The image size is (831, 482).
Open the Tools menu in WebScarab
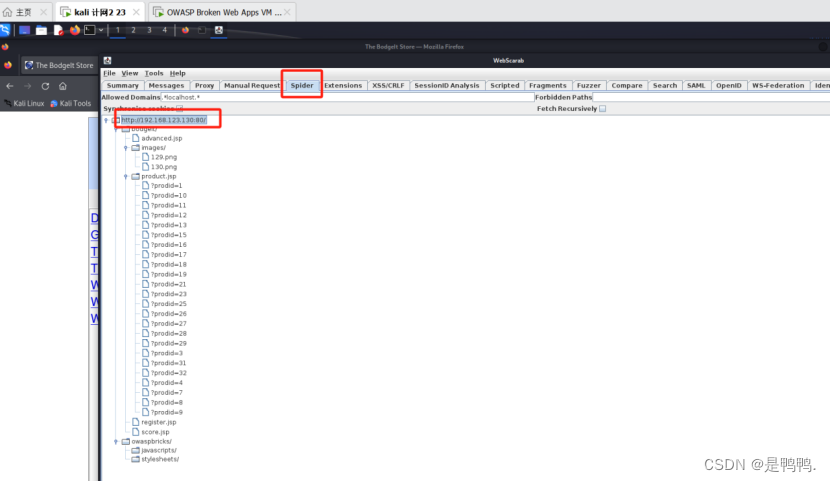coord(154,73)
